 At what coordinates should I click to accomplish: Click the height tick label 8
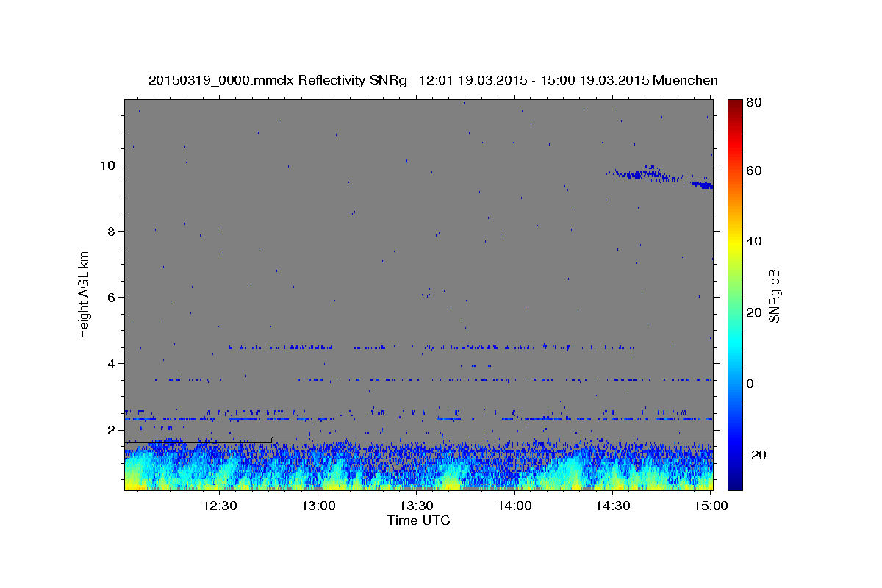pos(111,231)
